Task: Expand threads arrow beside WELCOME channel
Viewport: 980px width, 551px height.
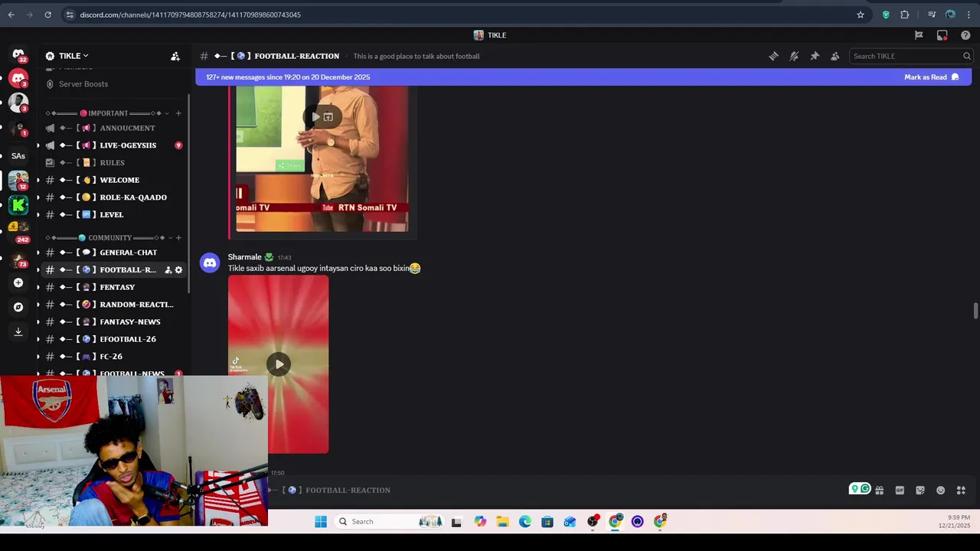Action: [38, 180]
